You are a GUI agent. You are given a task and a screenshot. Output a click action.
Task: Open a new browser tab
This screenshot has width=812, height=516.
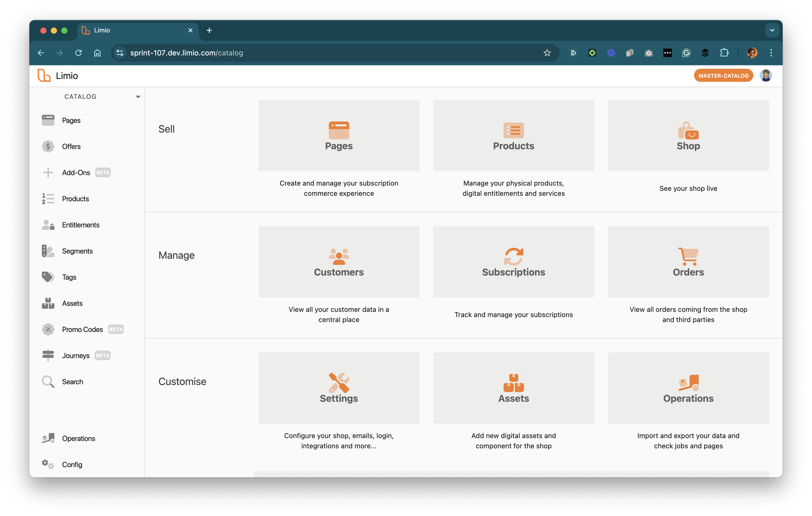[x=209, y=30]
